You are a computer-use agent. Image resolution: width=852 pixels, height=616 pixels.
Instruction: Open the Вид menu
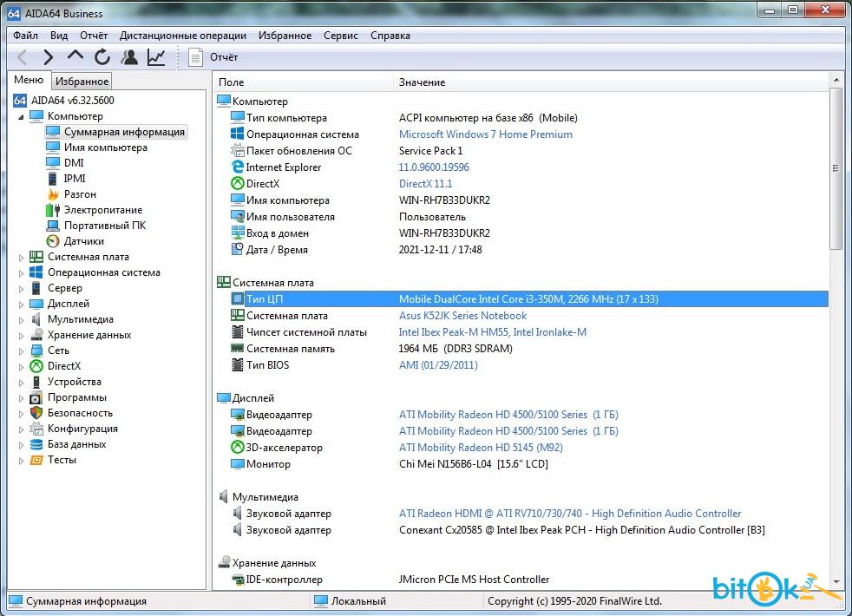(59, 36)
